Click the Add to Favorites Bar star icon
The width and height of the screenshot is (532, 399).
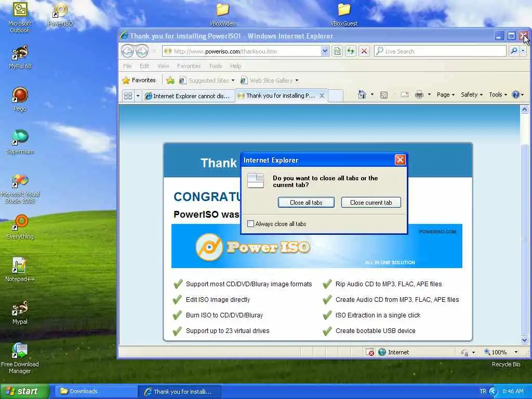point(170,81)
